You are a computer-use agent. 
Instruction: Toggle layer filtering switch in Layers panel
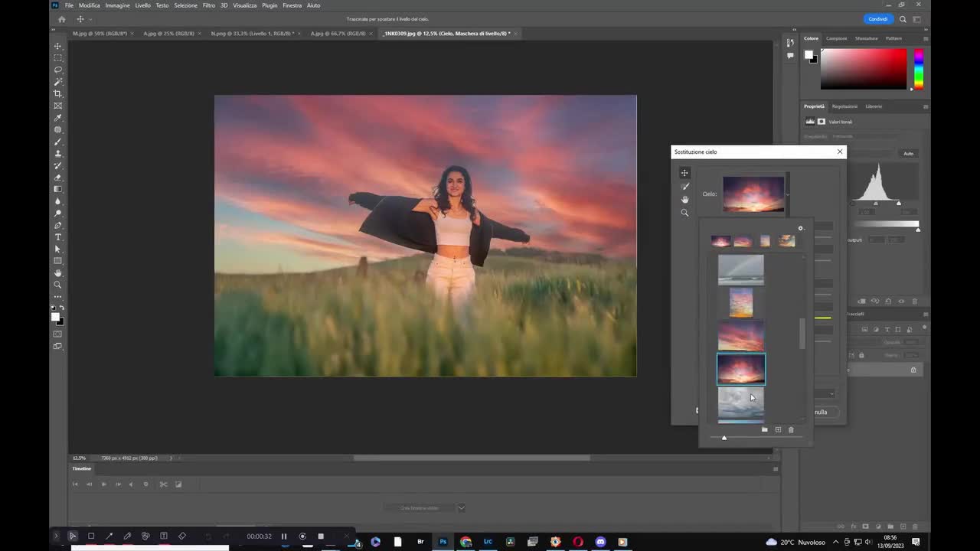[924, 328]
